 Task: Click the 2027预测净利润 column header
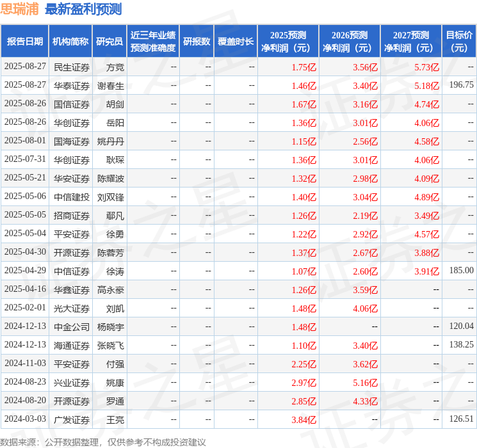point(411,42)
